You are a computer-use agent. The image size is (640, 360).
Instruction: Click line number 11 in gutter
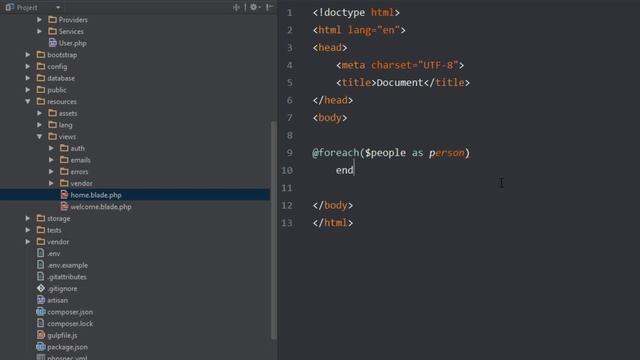point(287,188)
